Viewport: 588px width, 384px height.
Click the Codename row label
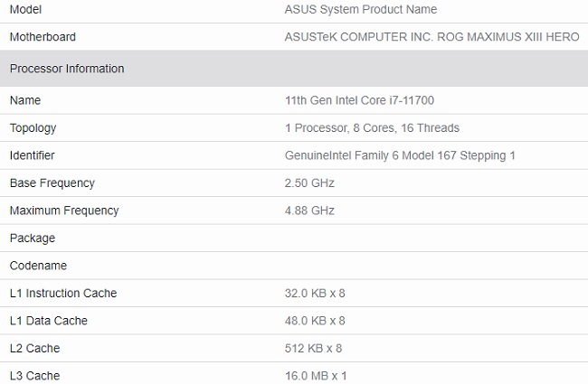point(38,266)
